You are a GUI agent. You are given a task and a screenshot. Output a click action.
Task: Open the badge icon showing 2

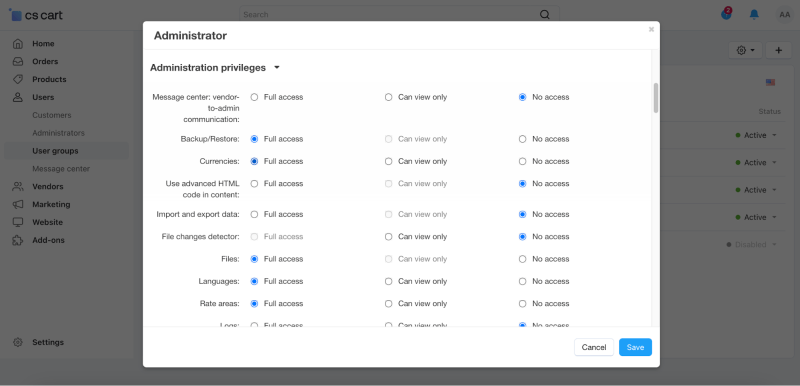(726, 14)
